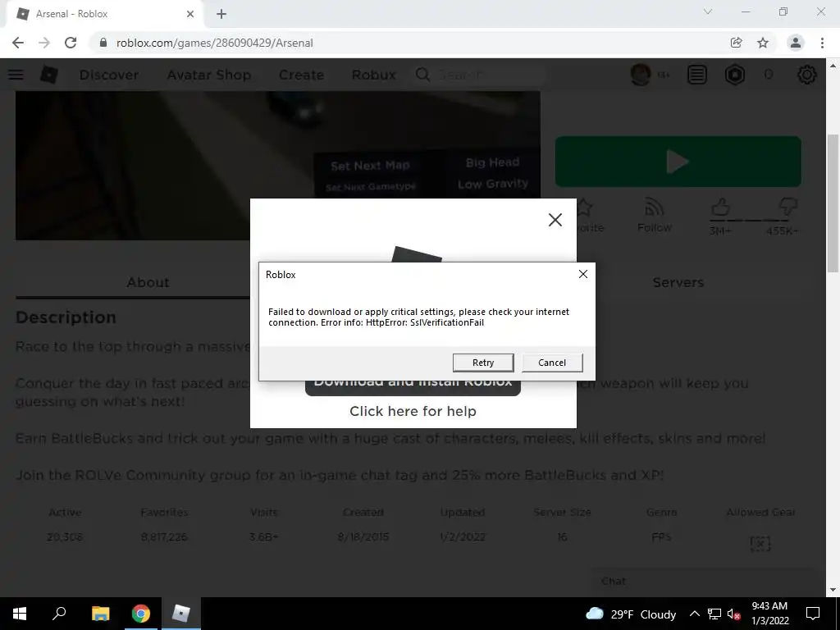Open the tab search dropdown chevron

coord(708,11)
